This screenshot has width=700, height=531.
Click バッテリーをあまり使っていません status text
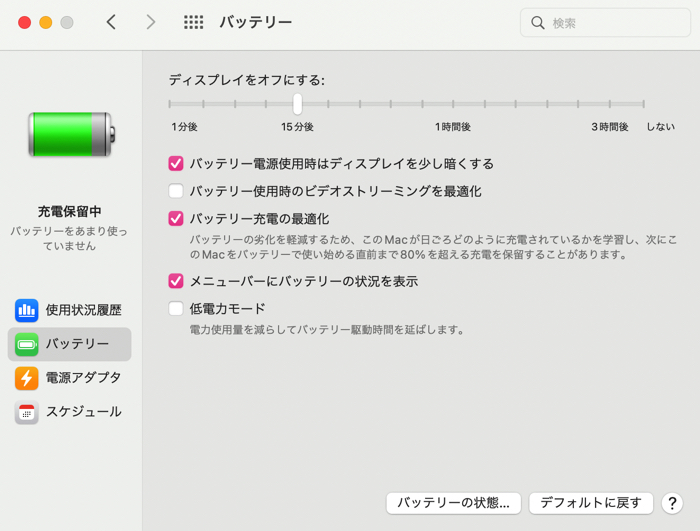click(69, 238)
